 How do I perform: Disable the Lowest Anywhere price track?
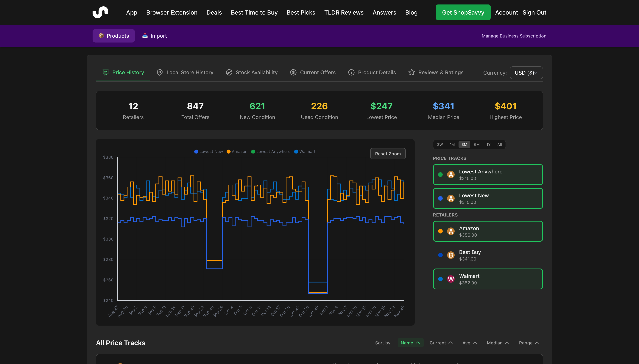click(x=487, y=174)
